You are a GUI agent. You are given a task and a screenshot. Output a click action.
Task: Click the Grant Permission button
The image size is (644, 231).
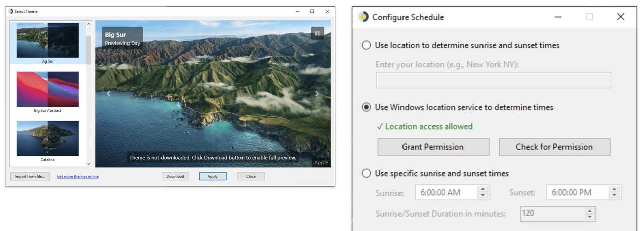[433, 147]
